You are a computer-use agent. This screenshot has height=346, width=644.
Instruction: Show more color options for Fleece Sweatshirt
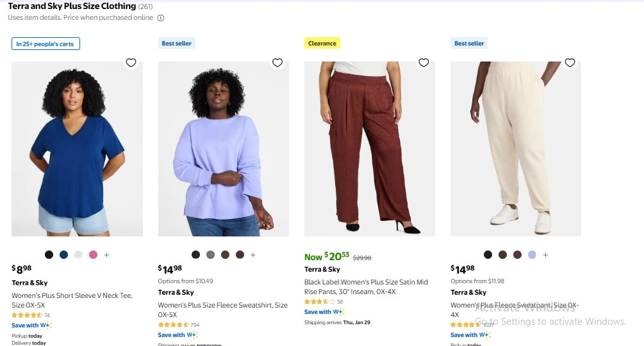(x=253, y=255)
